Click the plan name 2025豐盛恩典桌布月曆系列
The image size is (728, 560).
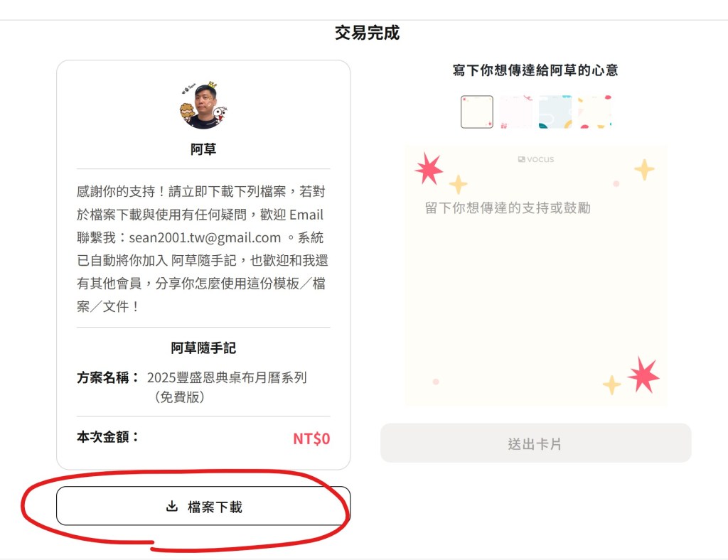click(227, 377)
